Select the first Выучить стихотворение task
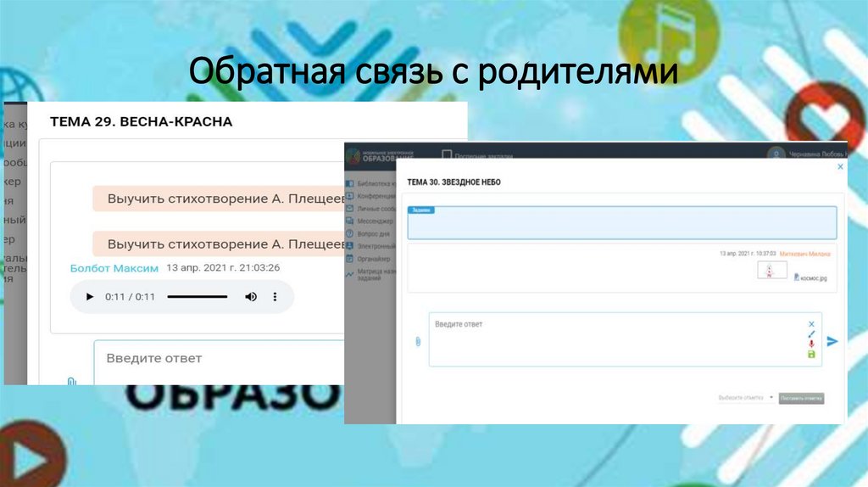Image resolution: width=868 pixels, height=487 pixels. pyautogui.click(x=218, y=199)
